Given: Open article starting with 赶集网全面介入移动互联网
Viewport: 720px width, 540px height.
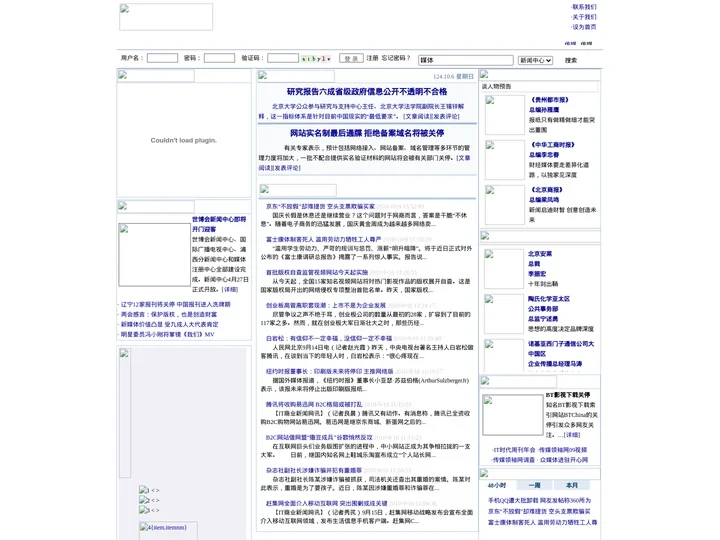Looking at the screenshot, I should tap(326, 504).
